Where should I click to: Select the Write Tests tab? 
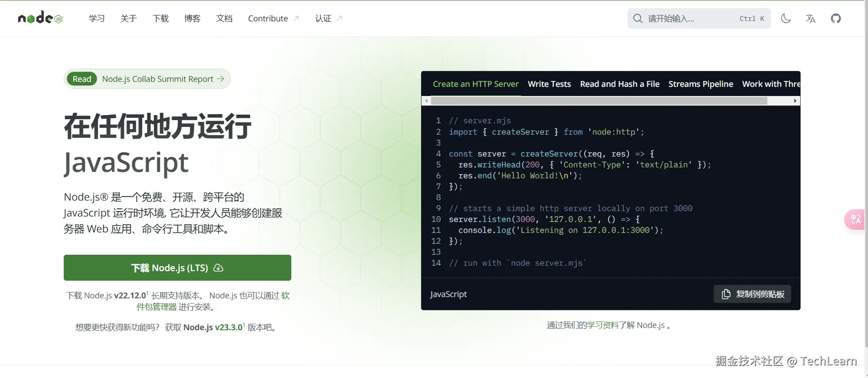click(549, 84)
